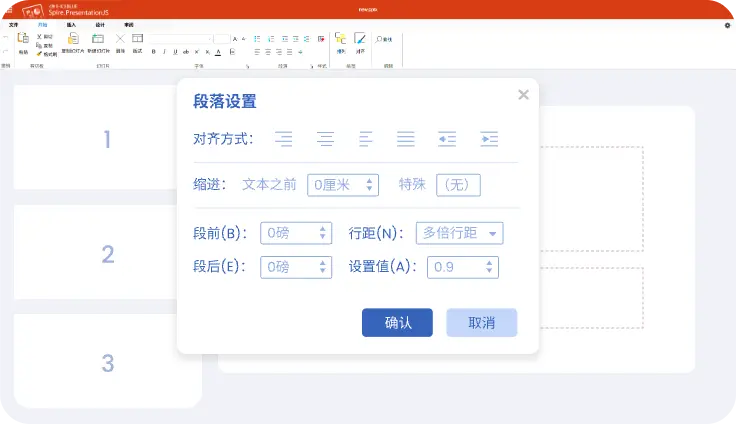The width and height of the screenshot is (736, 424).
Task: Click increase indent icon in paragraph dialog
Action: tap(489, 139)
